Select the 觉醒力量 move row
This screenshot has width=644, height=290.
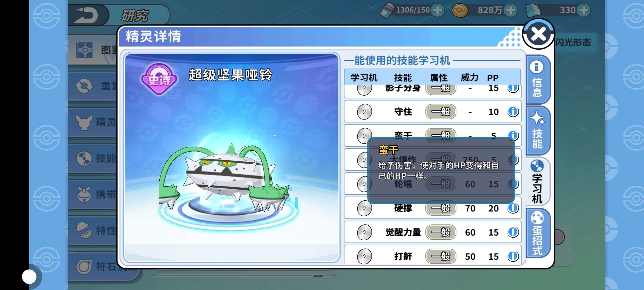pyautogui.click(x=433, y=232)
